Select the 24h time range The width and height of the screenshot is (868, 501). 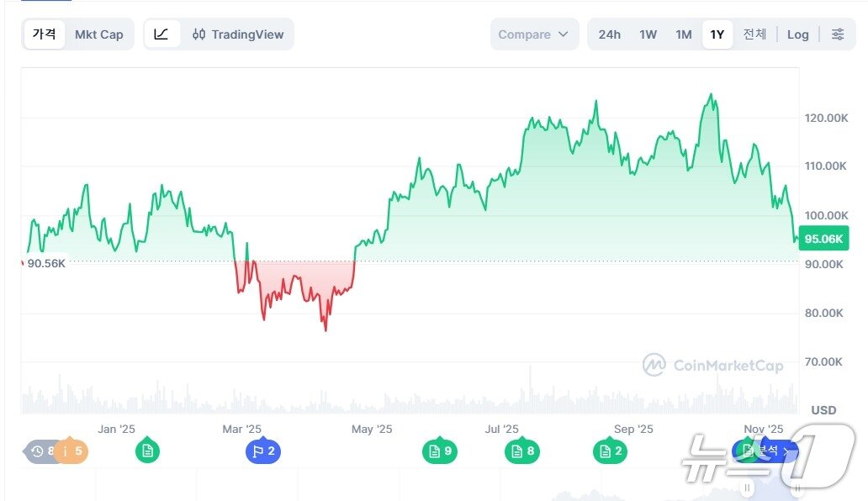[x=610, y=34]
